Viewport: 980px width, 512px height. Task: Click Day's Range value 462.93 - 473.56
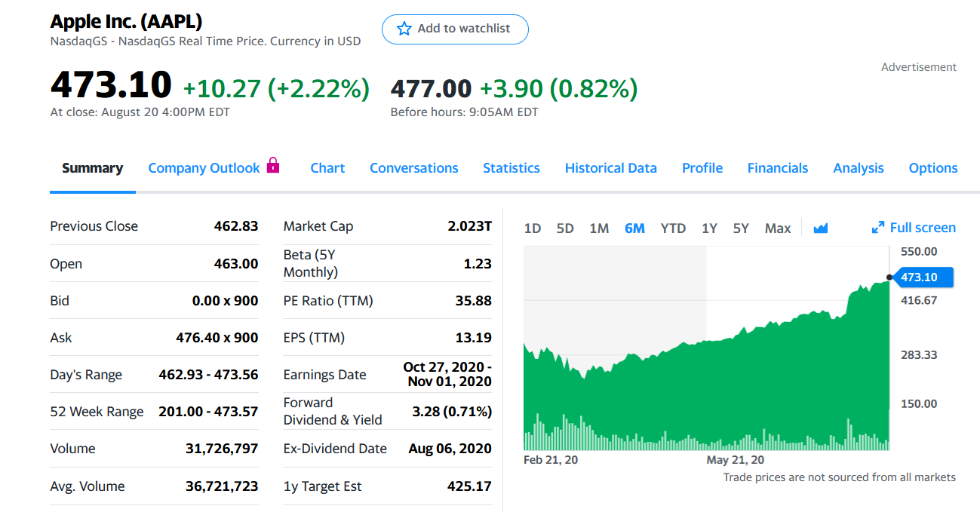point(209,375)
